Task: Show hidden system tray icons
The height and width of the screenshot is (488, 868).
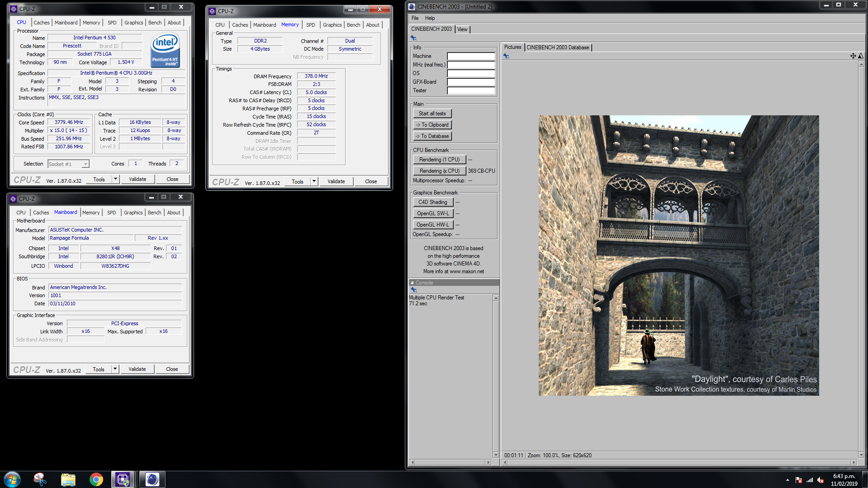Action: coord(787,480)
